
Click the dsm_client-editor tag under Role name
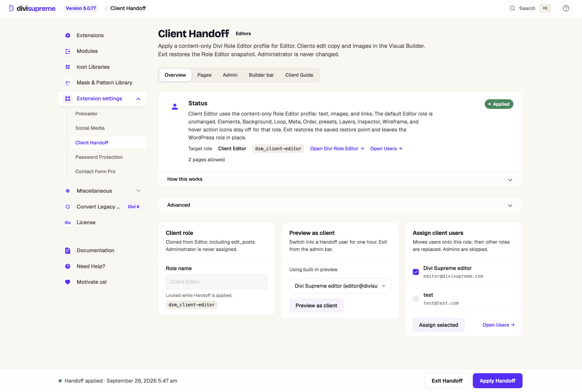pyautogui.click(x=192, y=305)
